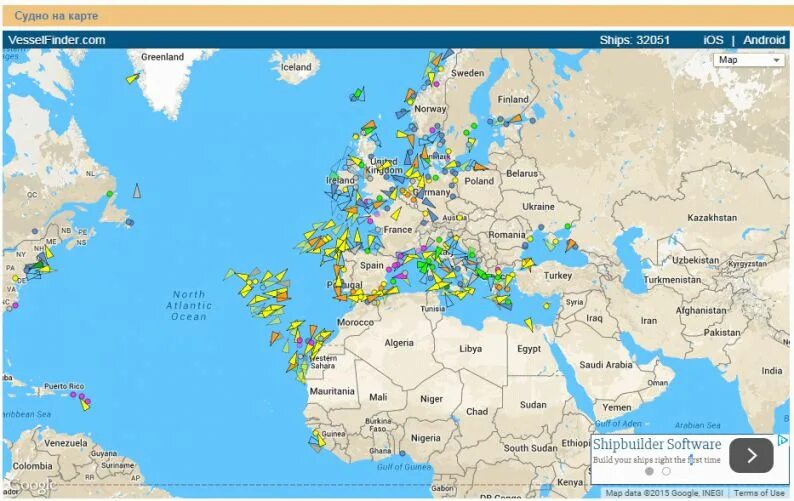Click the Sudan label on the map
Image resolution: width=794 pixels, height=501 pixels.
pyautogui.click(x=533, y=405)
